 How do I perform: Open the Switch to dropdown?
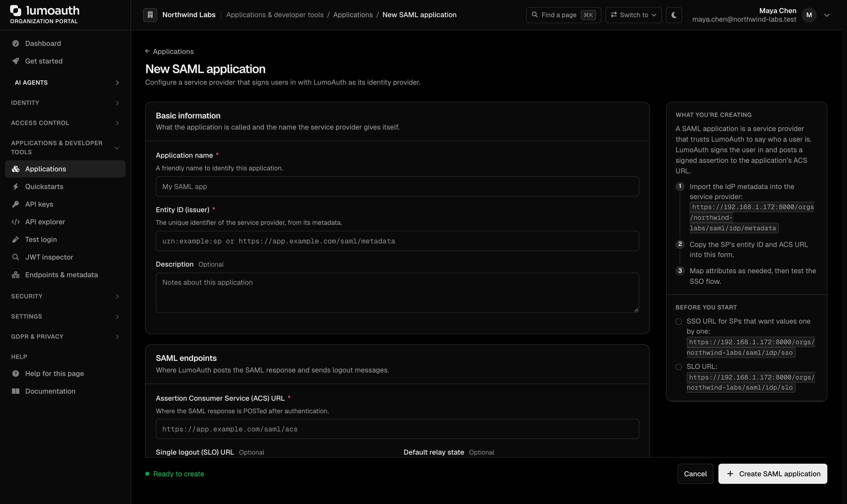point(634,15)
